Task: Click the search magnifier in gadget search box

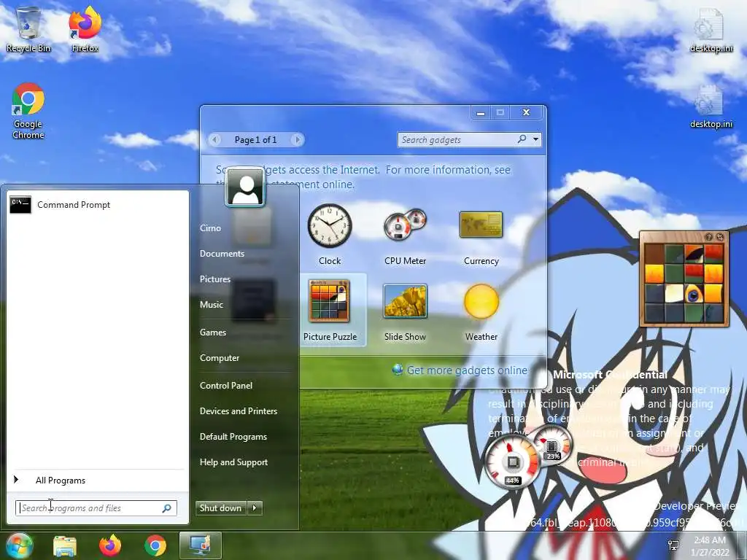Action: point(522,139)
